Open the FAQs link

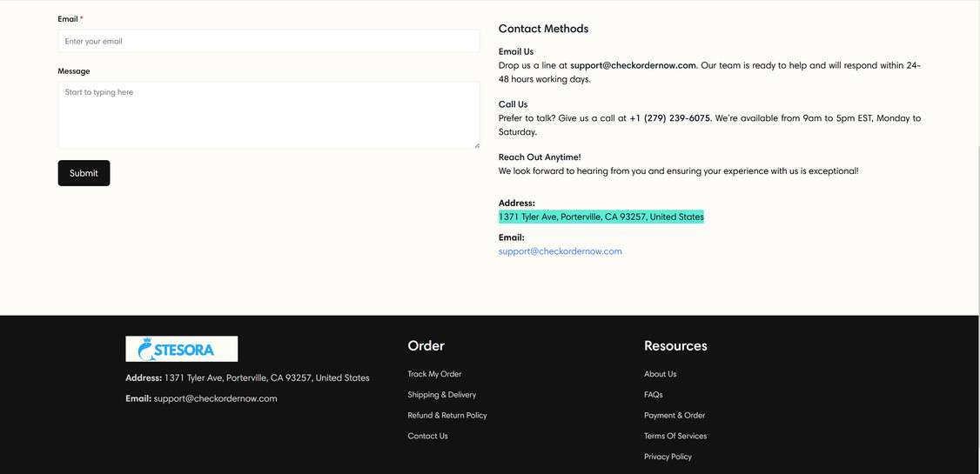[653, 395]
